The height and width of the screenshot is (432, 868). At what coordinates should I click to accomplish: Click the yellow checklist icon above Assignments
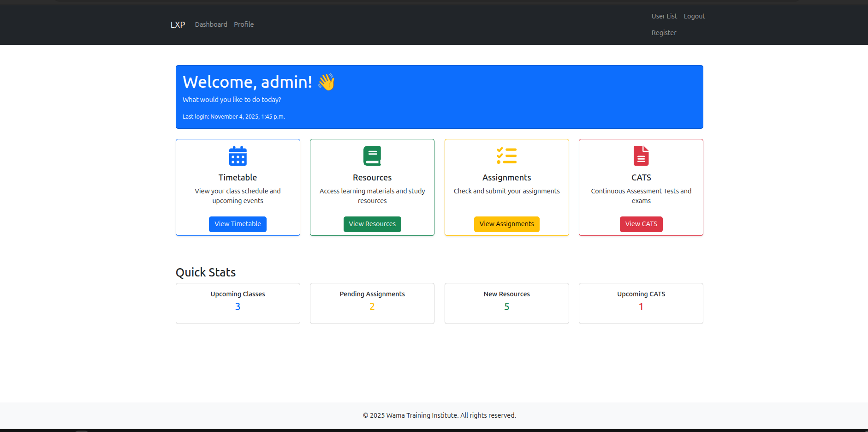point(506,156)
